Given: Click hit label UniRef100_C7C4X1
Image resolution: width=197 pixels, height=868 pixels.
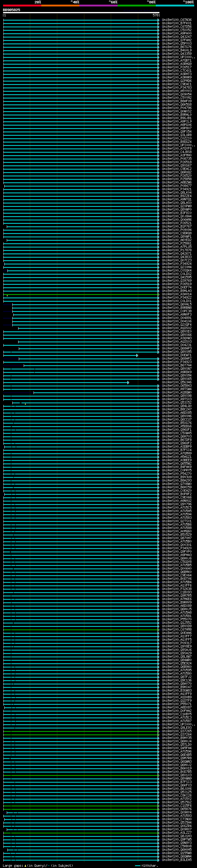Looking at the screenshot, I should tap(177, 71).
